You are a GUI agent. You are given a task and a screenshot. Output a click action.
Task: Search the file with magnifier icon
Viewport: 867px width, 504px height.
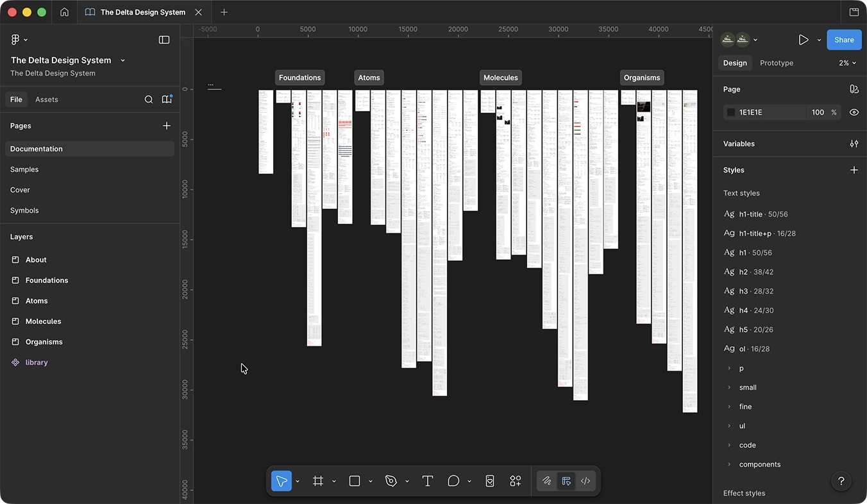click(149, 99)
